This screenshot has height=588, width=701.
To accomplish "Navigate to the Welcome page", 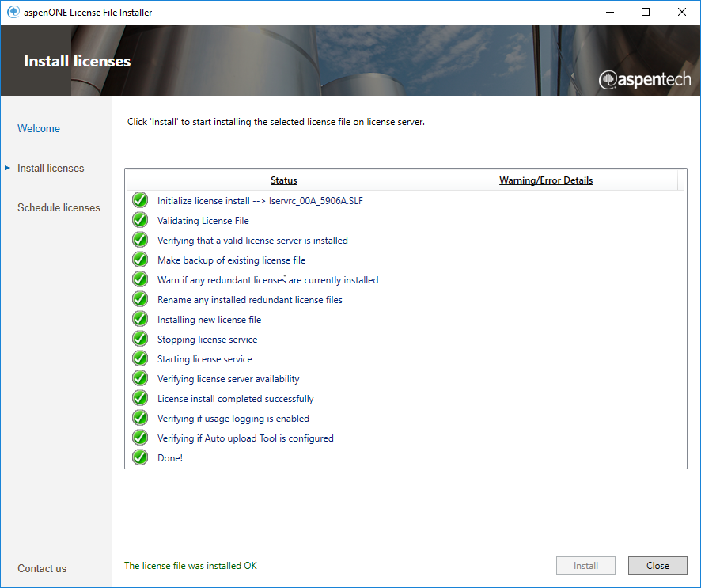I will coord(38,128).
